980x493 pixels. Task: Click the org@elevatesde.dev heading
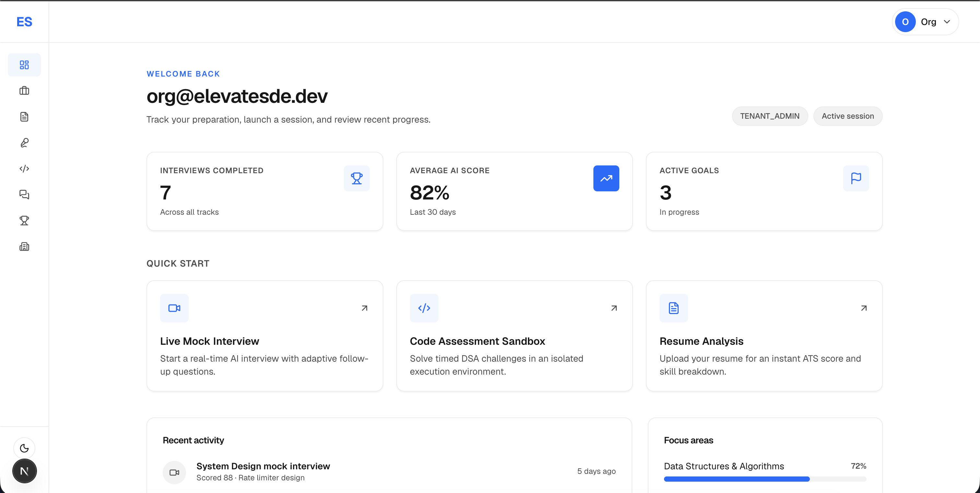(237, 96)
